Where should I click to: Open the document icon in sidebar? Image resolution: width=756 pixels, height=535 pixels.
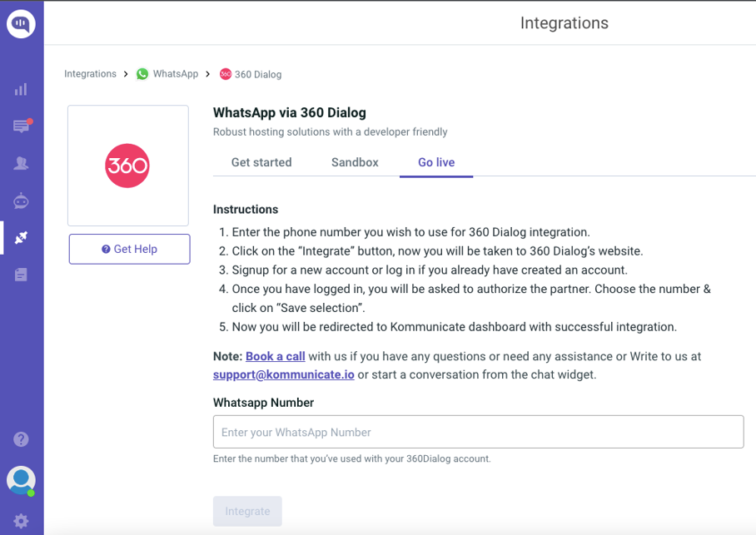[x=21, y=275]
